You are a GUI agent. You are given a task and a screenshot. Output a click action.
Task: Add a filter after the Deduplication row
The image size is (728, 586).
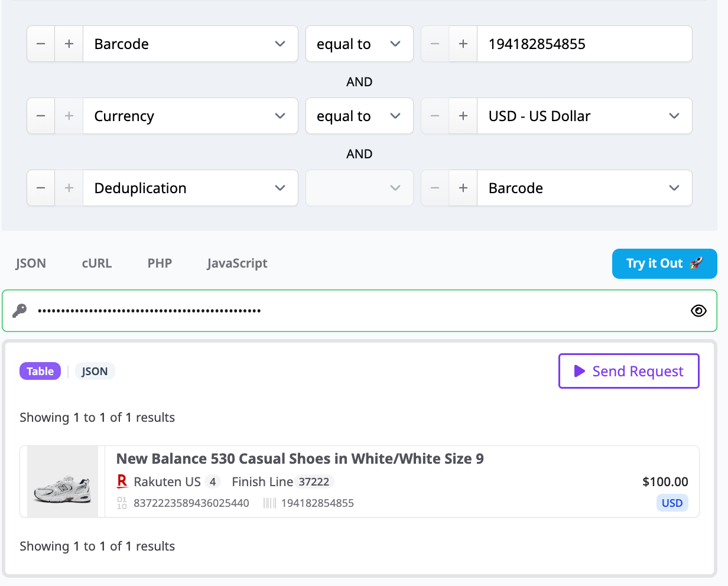[x=69, y=188]
